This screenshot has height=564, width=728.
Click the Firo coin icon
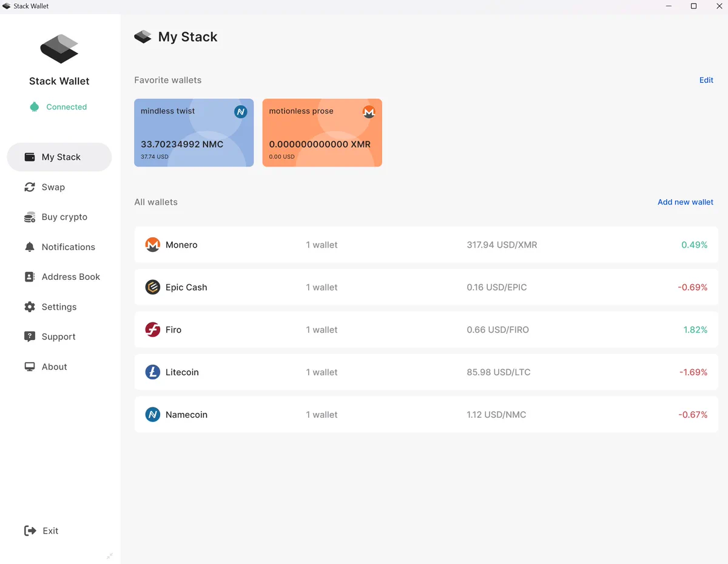[x=152, y=330]
